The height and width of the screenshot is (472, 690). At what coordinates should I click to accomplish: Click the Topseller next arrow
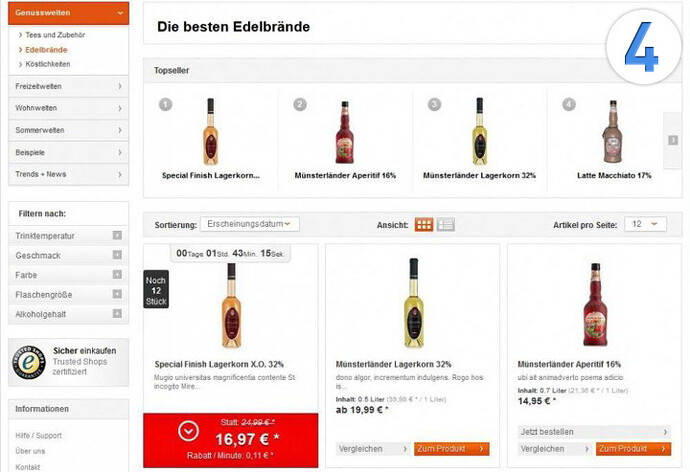tap(673, 140)
